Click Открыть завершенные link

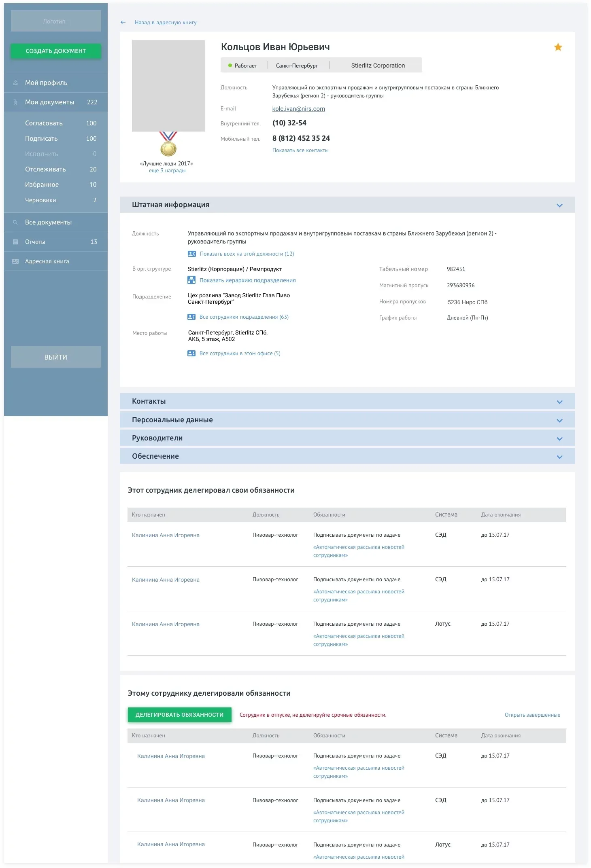pyautogui.click(x=532, y=715)
